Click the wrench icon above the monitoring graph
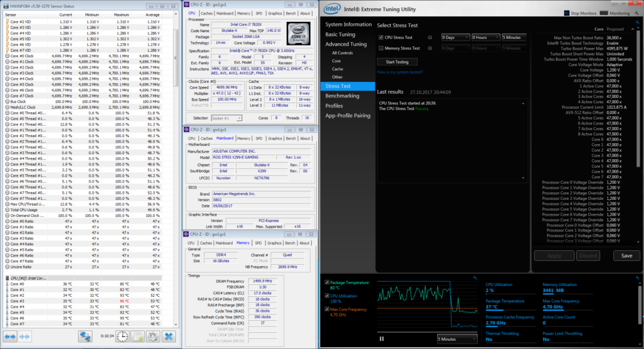The width and height of the screenshot is (644, 349). point(475,277)
